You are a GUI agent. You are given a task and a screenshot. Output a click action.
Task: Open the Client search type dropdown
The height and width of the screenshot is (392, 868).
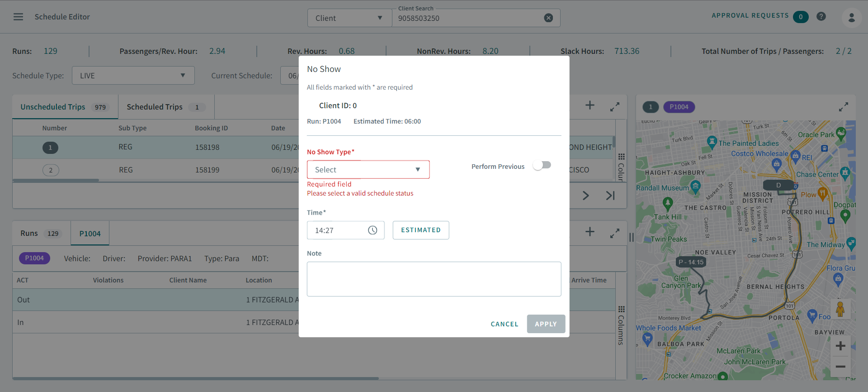pos(349,18)
